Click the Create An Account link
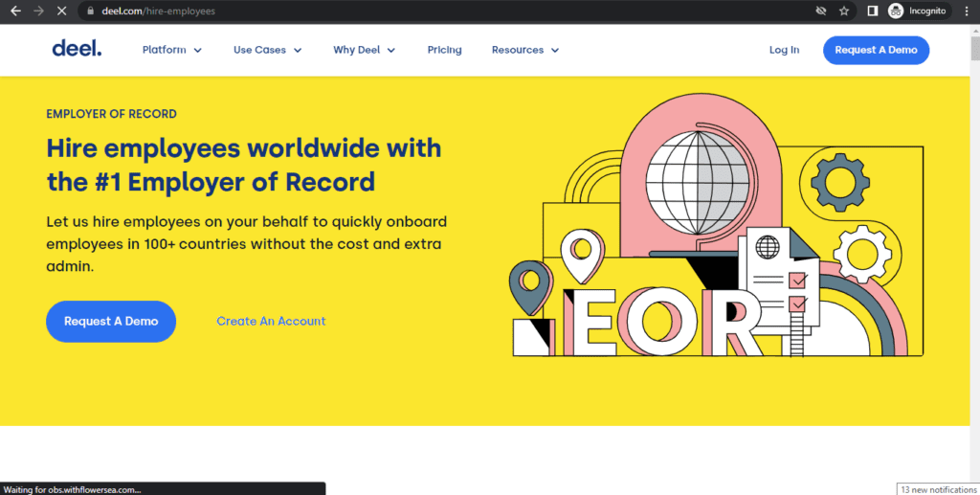This screenshot has width=980, height=495. [271, 322]
